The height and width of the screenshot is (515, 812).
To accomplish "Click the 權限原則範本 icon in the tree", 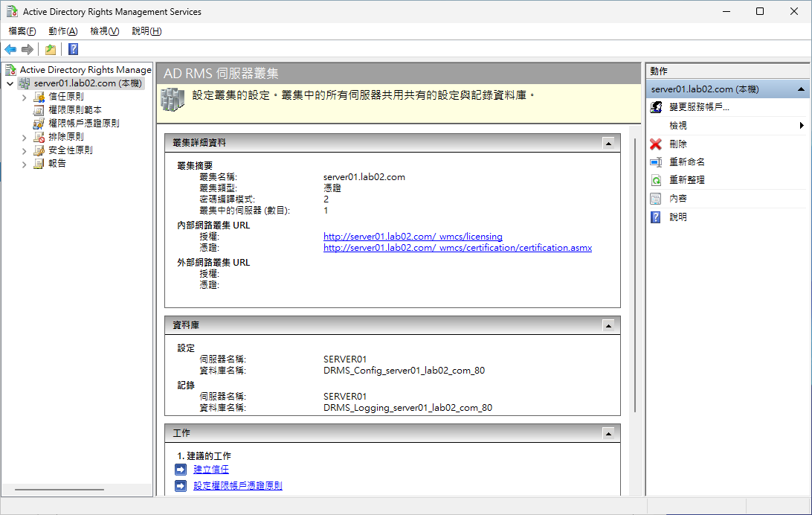I will pyautogui.click(x=39, y=110).
